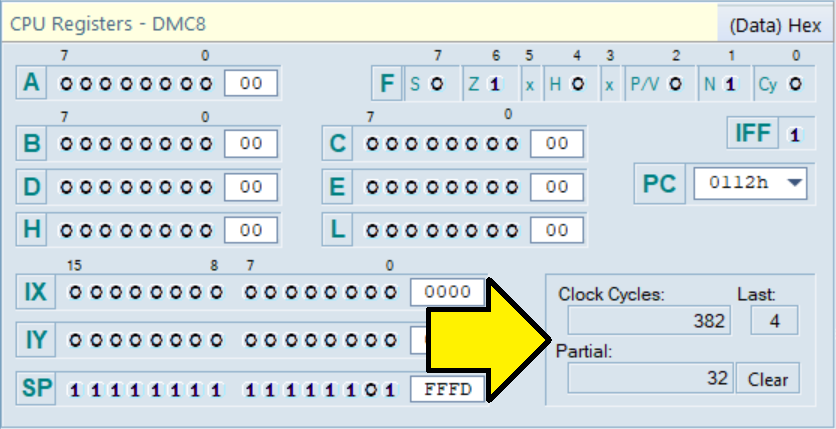Toggle the S sign flag bit

(x=437, y=84)
